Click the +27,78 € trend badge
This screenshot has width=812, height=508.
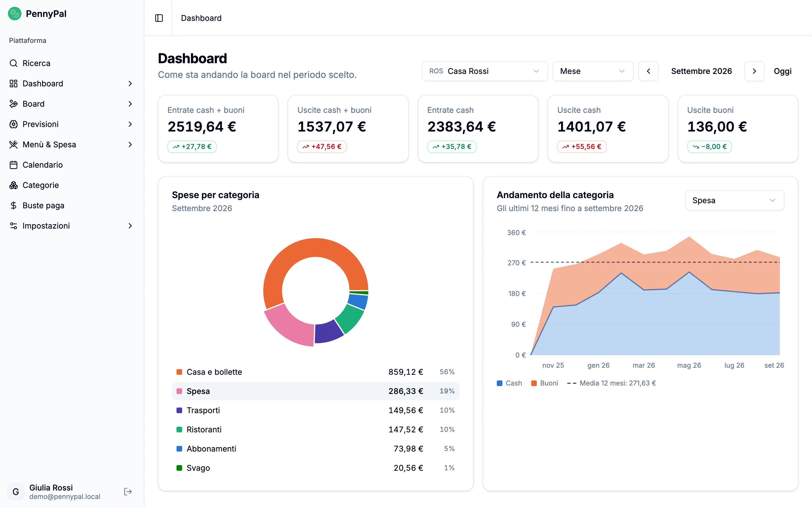[192, 147]
